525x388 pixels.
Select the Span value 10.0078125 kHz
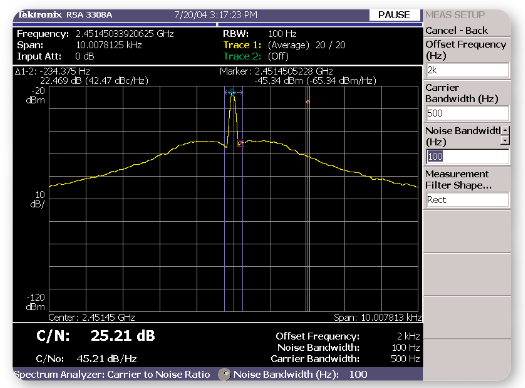pyautogui.click(x=109, y=45)
